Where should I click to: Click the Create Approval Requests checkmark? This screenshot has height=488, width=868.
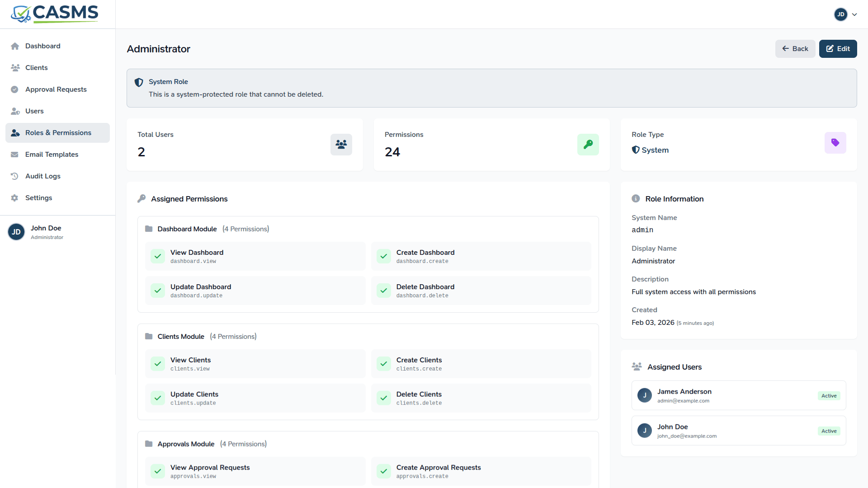384,471
